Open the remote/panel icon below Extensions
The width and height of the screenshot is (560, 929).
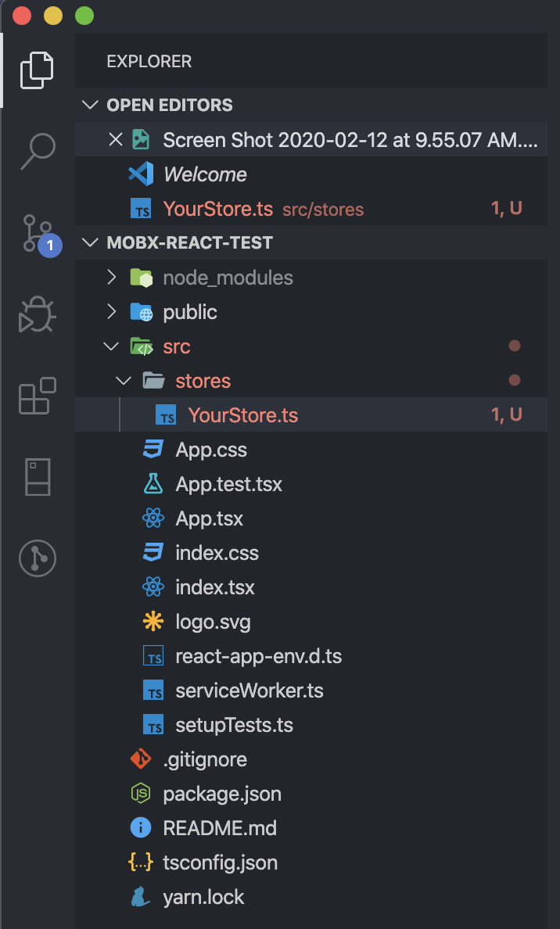point(38,477)
